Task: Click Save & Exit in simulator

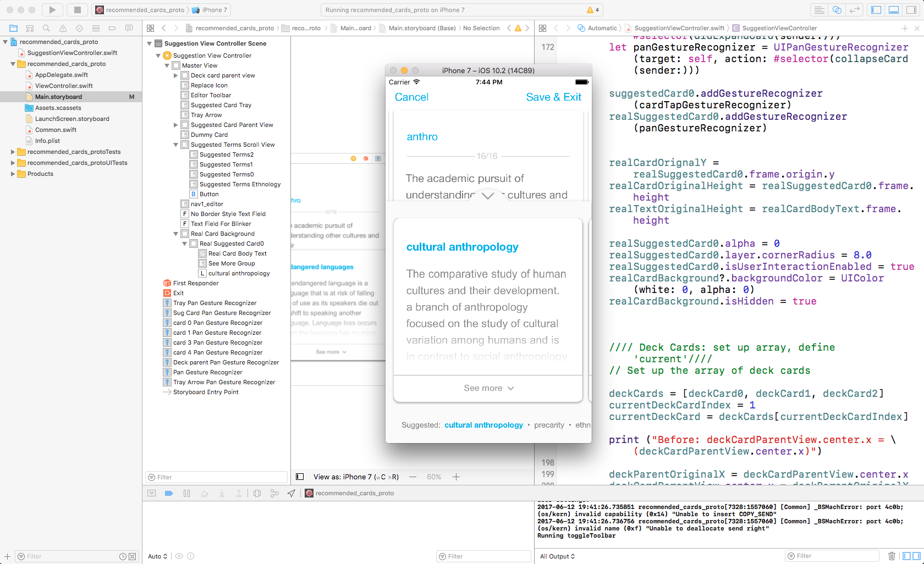Action: pos(553,97)
